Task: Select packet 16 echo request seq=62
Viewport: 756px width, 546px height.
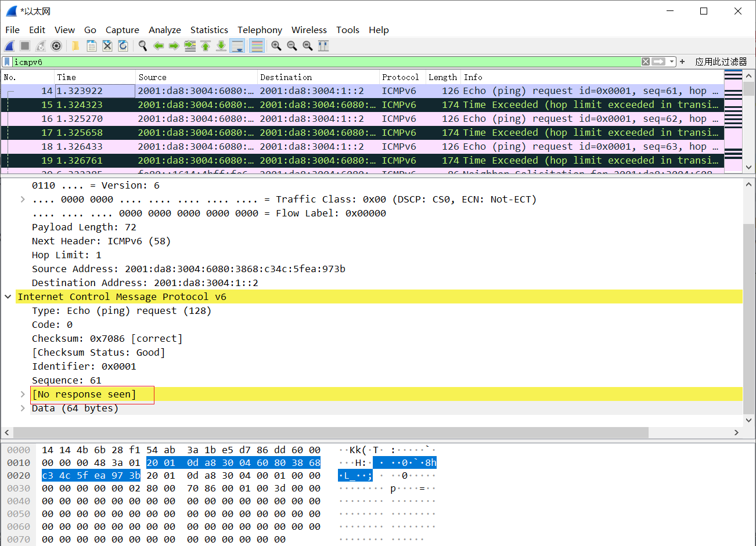Action: pos(362,118)
